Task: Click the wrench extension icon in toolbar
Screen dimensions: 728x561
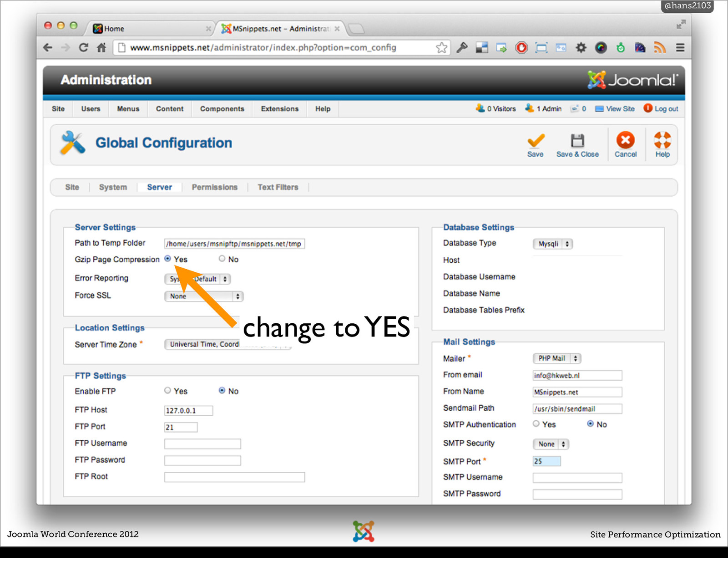Action: 462,47
